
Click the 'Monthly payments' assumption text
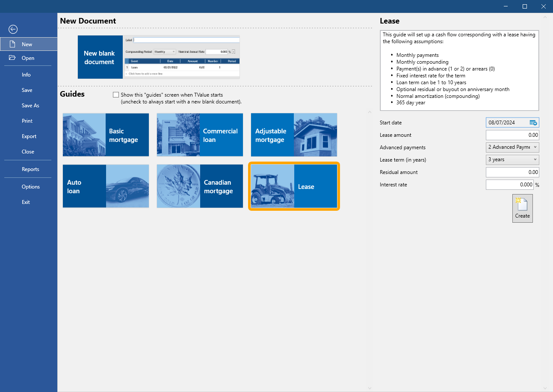click(417, 55)
